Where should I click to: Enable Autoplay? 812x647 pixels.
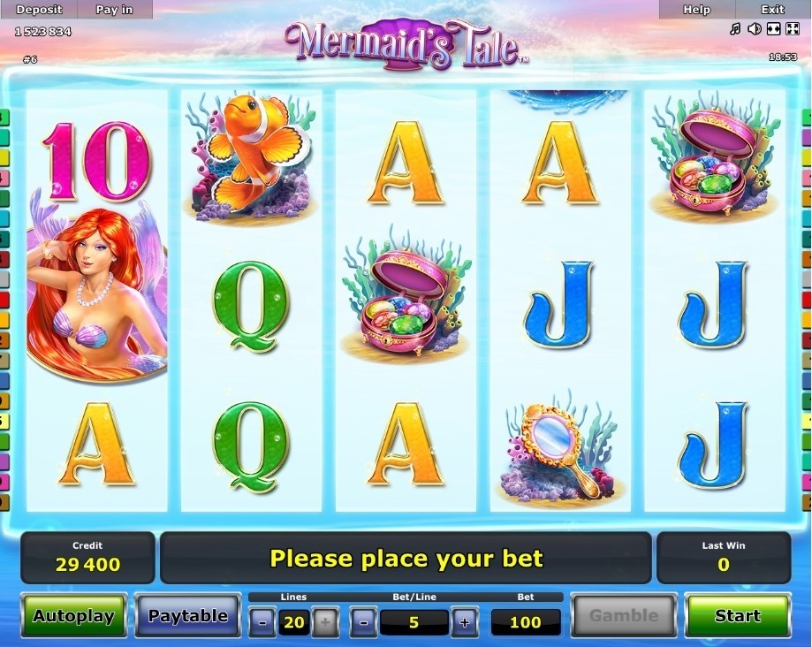[73, 615]
